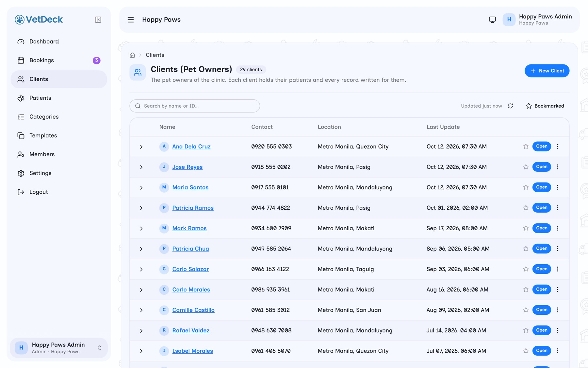This screenshot has height=368, width=588.
Task: Open more options for Rafael Valdez
Action: 558,330
